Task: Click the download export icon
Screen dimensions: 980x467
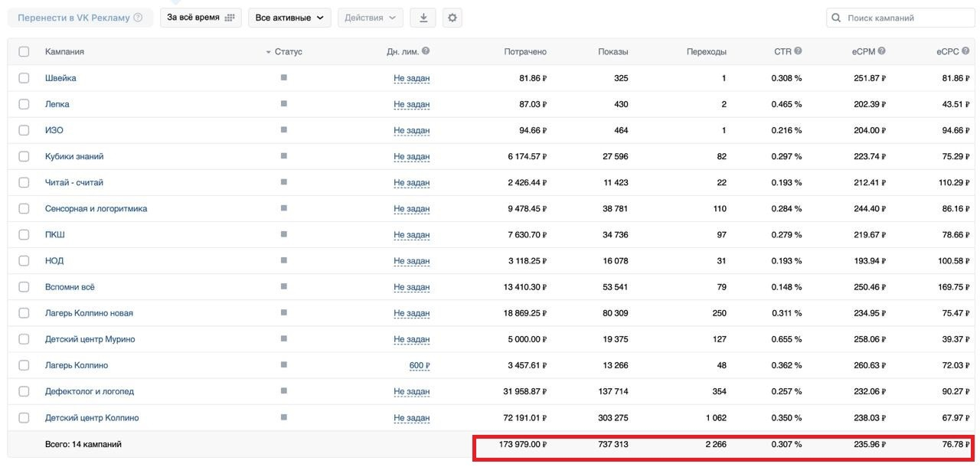Action: (423, 18)
